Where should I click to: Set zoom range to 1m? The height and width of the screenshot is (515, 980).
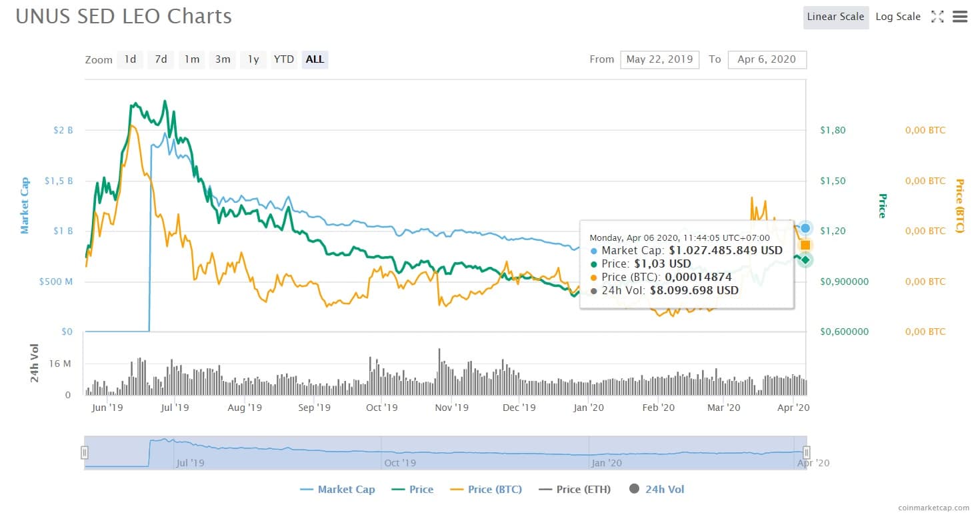tap(192, 59)
